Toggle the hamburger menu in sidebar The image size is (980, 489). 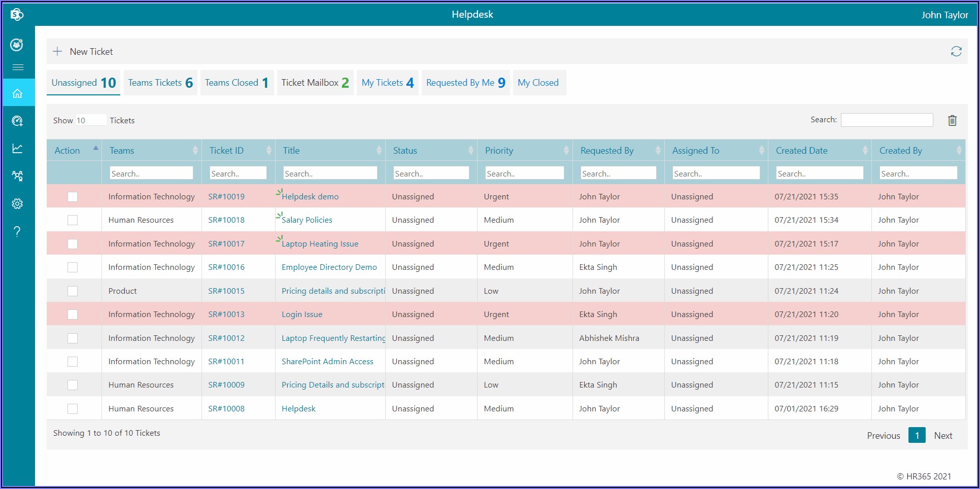click(x=18, y=67)
